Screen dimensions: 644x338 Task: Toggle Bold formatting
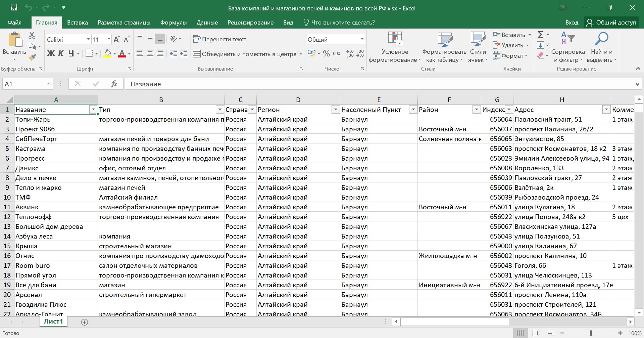[51, 53]
